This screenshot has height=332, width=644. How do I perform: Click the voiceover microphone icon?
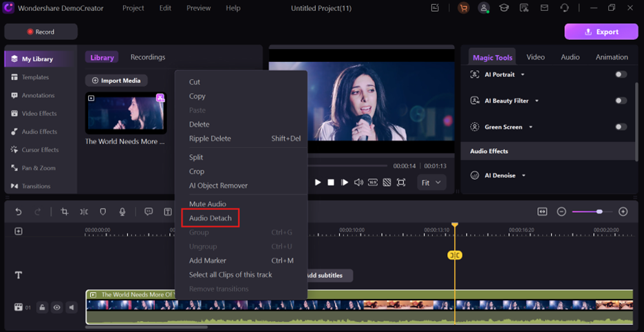click(122, 211)
